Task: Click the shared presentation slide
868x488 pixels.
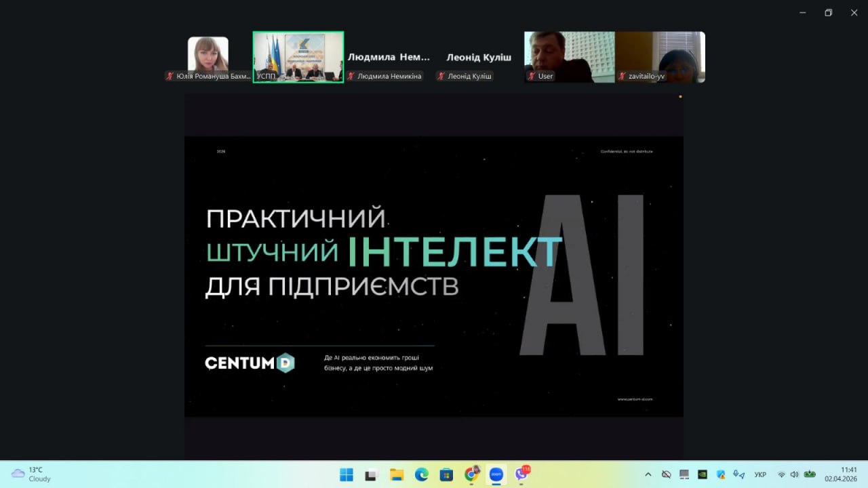Action: (434, 277)
